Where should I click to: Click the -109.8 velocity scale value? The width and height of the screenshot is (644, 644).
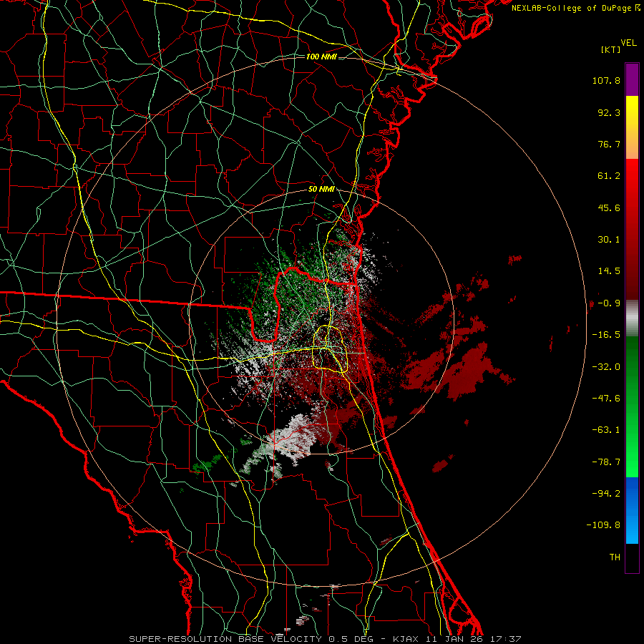pyautogui.click(x=603, y=525)
